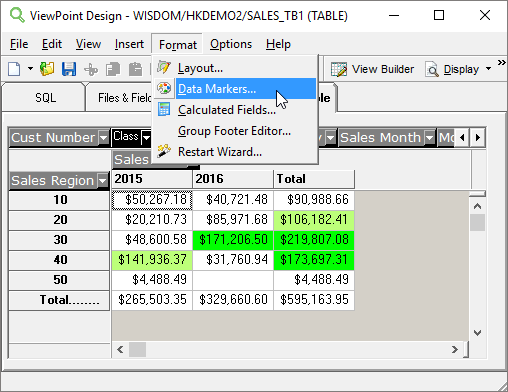The height and width of the screenshot is (392, 508).
Task: Open dropdown arrow left of Sales Month
Action: [x=330, y=137]
